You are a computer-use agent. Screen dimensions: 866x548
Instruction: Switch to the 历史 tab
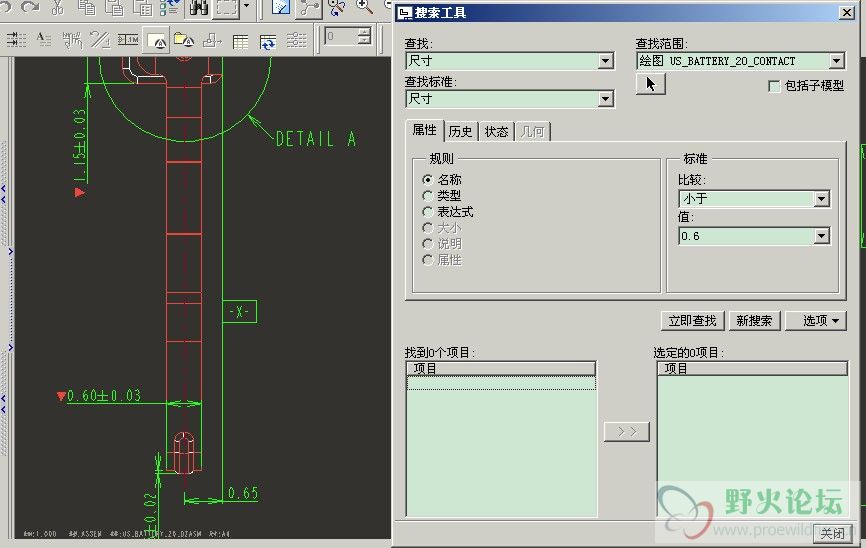pyautogui.click(x=461, y=131)
